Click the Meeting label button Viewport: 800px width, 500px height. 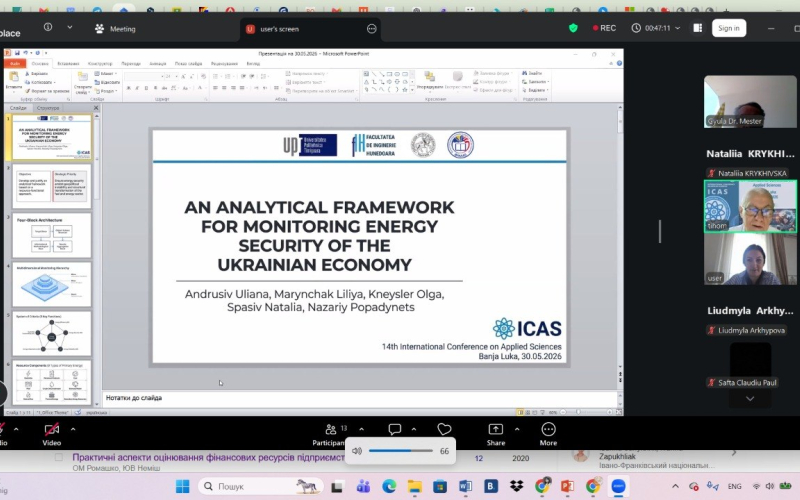[115, 29]
